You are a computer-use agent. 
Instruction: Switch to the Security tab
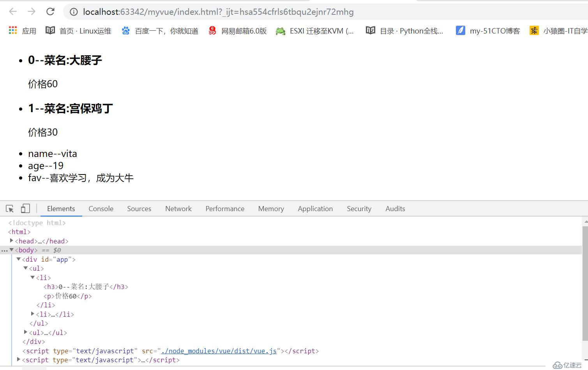[x=359, y=209]
